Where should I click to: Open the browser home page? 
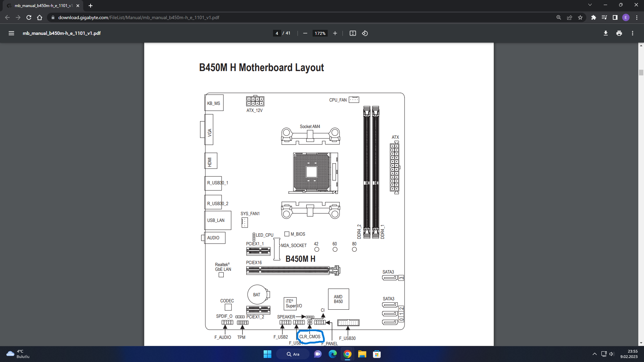pos(40,17)
